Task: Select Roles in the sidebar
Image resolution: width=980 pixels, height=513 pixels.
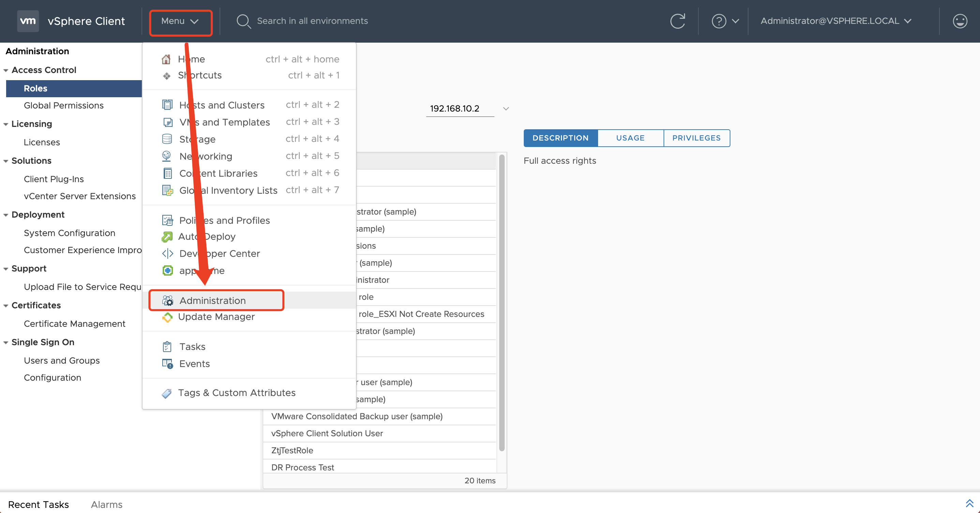Action: coord(74,88)
